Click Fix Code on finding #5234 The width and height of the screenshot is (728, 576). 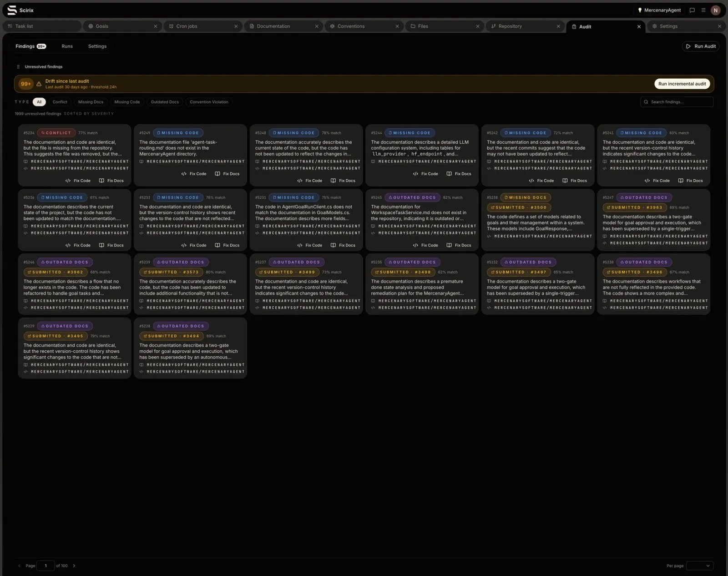[78, 181]
